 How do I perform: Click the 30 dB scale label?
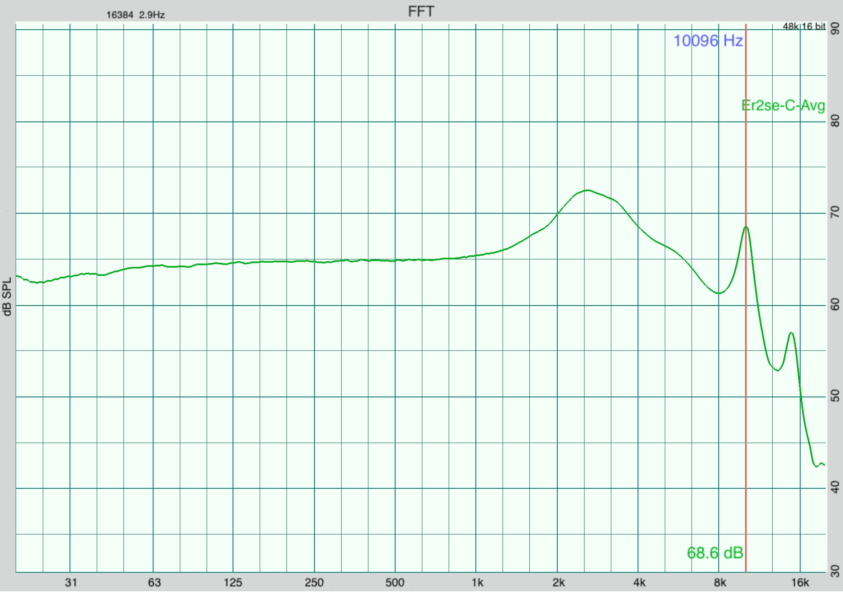coord(835,571)
